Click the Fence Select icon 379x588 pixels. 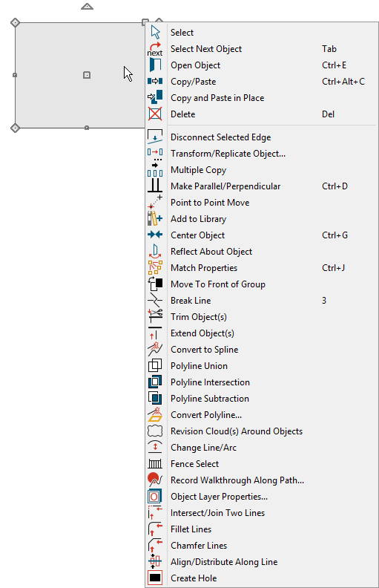pos(155,464)
